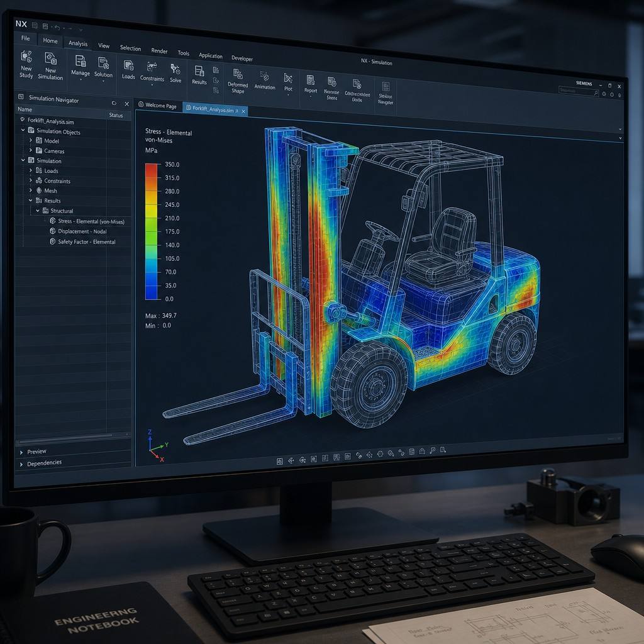Open the Constraints ribbon tool
644x644 pixels.
click(152, 72)
